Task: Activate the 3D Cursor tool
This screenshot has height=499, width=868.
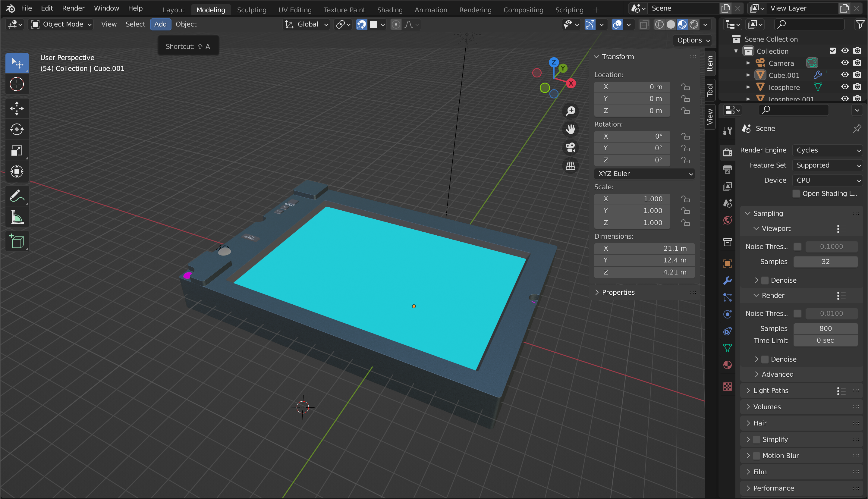Action: 17,84
